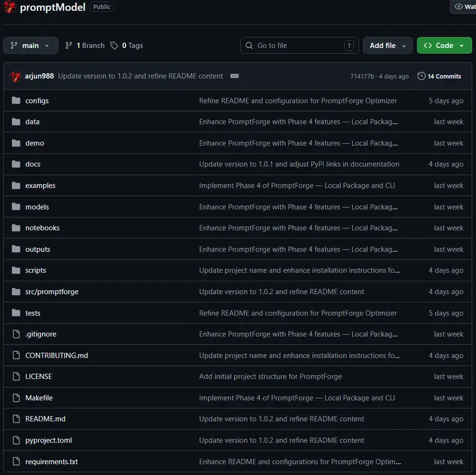Click the branch icon beside 1 Branch

68,46
